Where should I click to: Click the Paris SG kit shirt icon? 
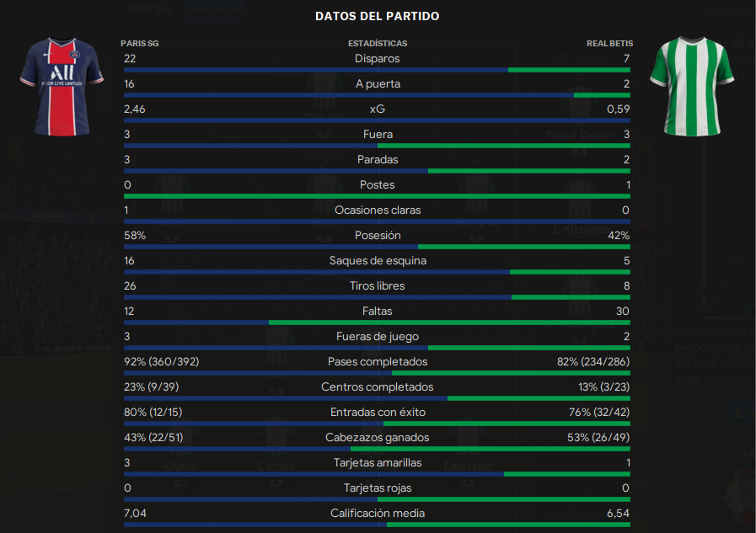[62, 87]
